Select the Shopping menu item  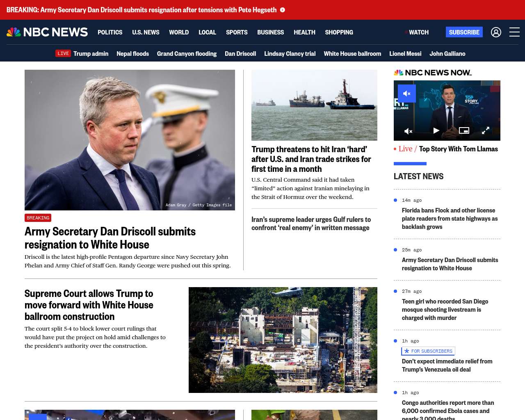[x=339, y=32]
